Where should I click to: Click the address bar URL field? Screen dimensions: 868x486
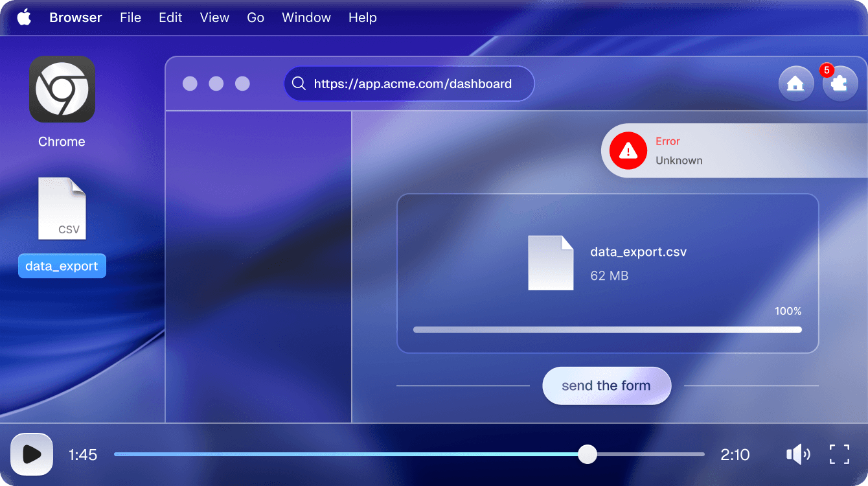[x=409, y=84]
